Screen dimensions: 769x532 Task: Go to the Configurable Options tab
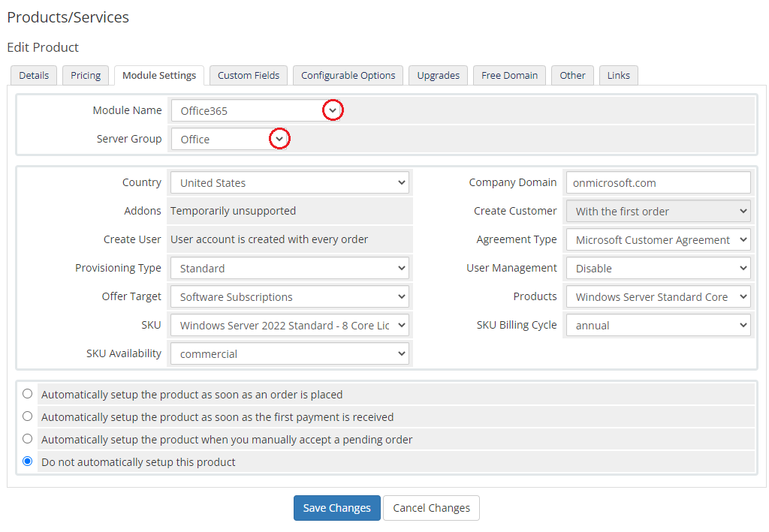[348, 75]
